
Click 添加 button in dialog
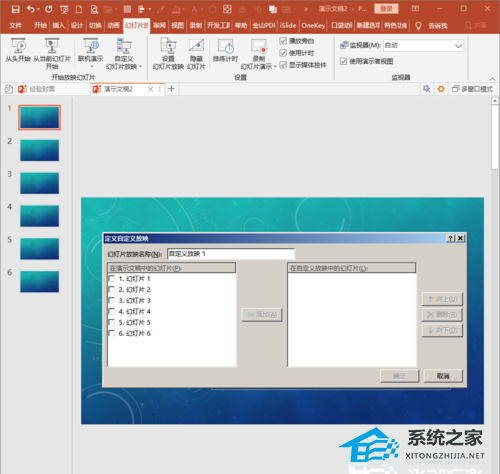click(x=262, y=314)
